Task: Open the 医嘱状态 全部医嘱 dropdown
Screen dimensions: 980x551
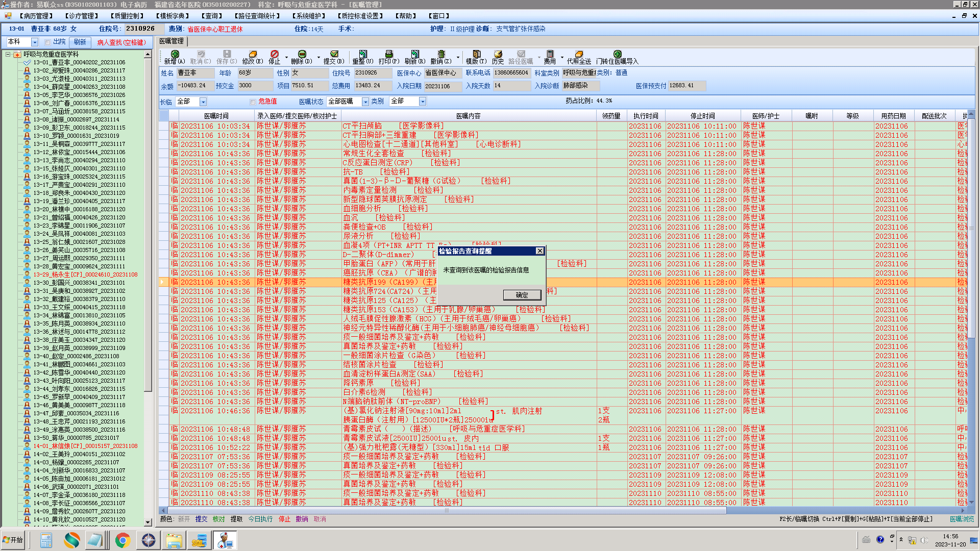Action: click(365, 102)
